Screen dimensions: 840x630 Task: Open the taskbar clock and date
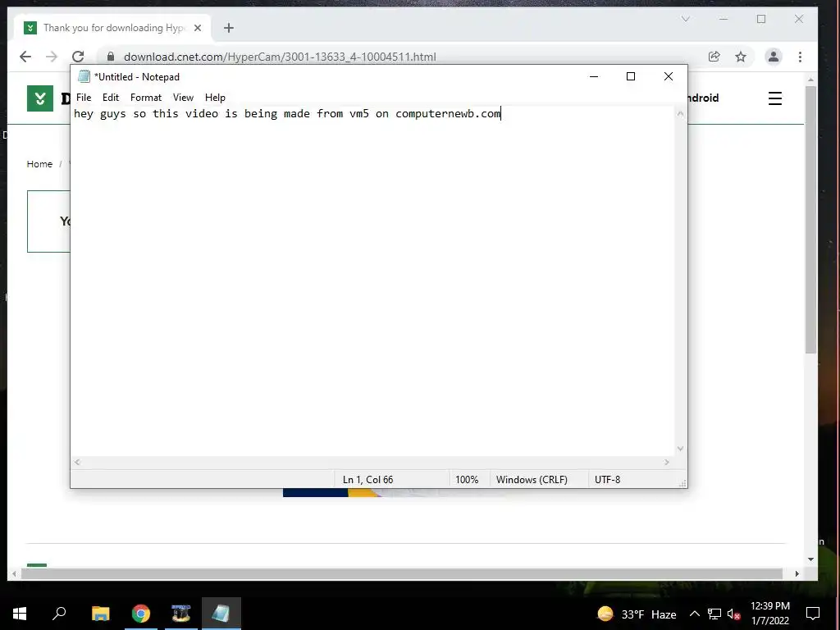point(769,614)
